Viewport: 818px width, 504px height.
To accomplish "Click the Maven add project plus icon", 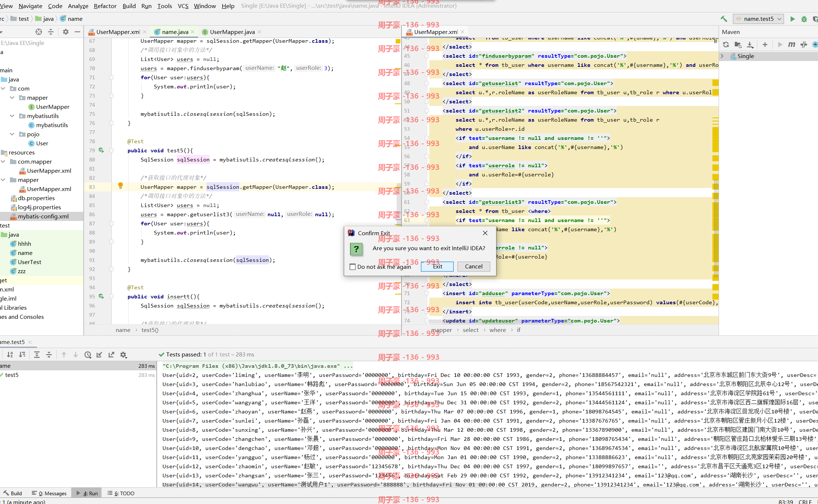I will tap(765, 45).
